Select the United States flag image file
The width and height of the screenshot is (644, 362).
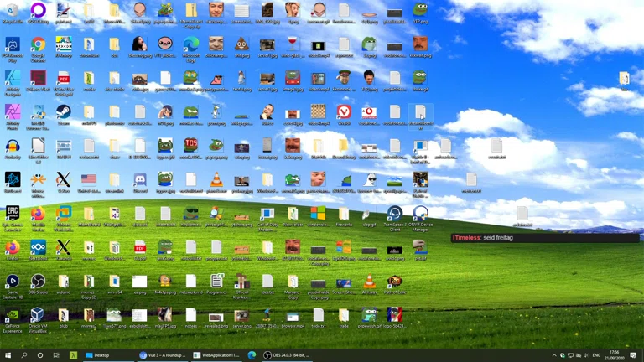point(89,182)
